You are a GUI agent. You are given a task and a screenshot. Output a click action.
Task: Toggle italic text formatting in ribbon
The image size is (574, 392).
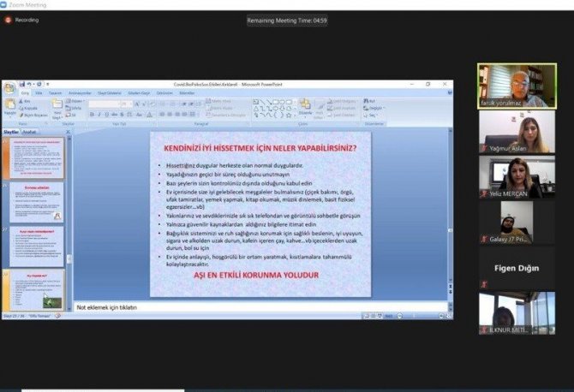pyautogui.click(x=97, y=114)
